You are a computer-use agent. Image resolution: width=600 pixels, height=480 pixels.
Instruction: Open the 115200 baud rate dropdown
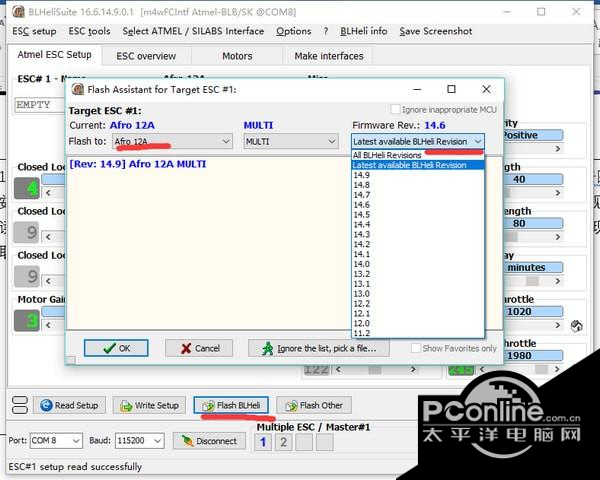140,441
